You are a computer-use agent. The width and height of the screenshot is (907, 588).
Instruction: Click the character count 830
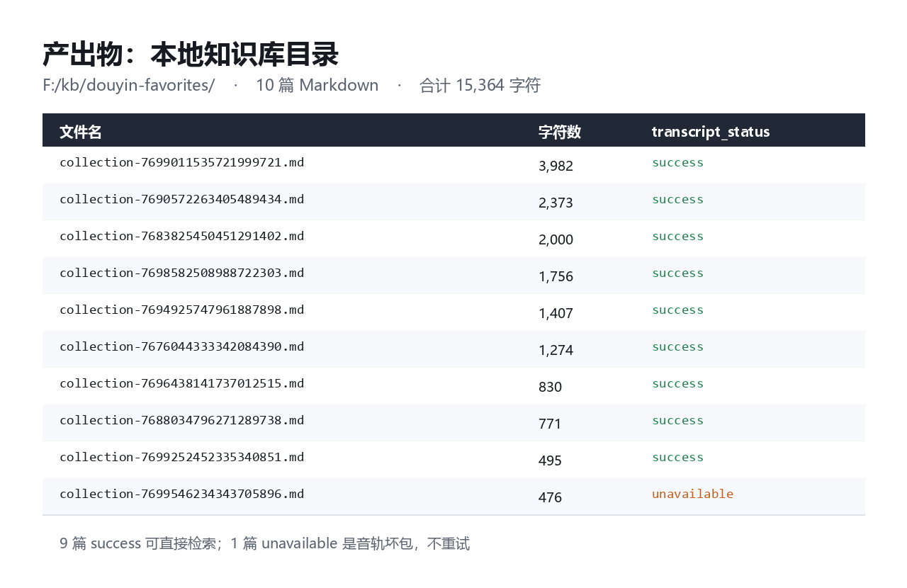tap(550, 387)
